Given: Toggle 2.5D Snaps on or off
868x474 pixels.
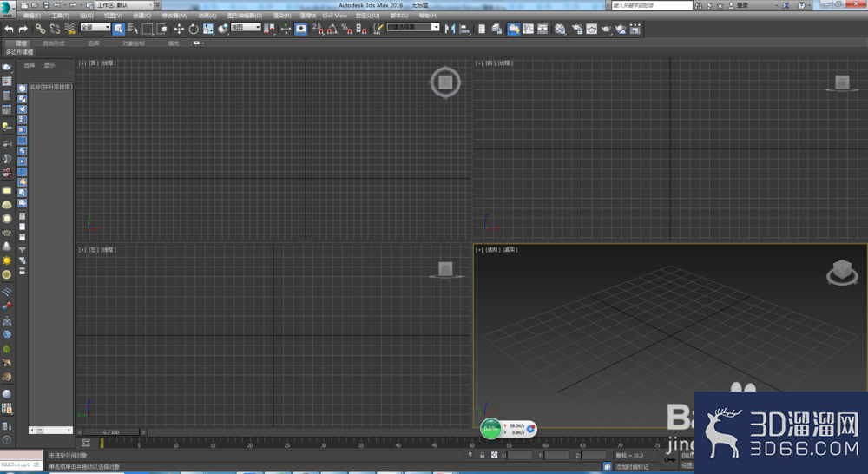Looking at the screenshot, I should pyautogui.click(x=318, y=29).
